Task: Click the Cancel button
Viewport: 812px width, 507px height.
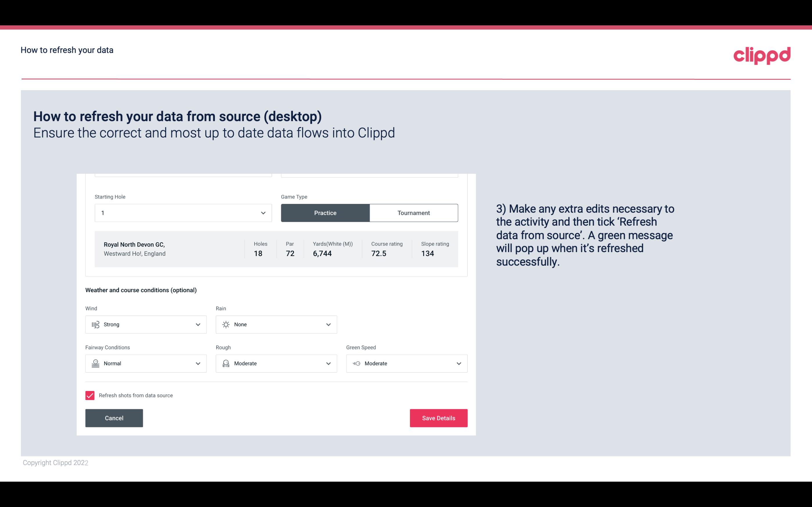Action: point(114,418)
